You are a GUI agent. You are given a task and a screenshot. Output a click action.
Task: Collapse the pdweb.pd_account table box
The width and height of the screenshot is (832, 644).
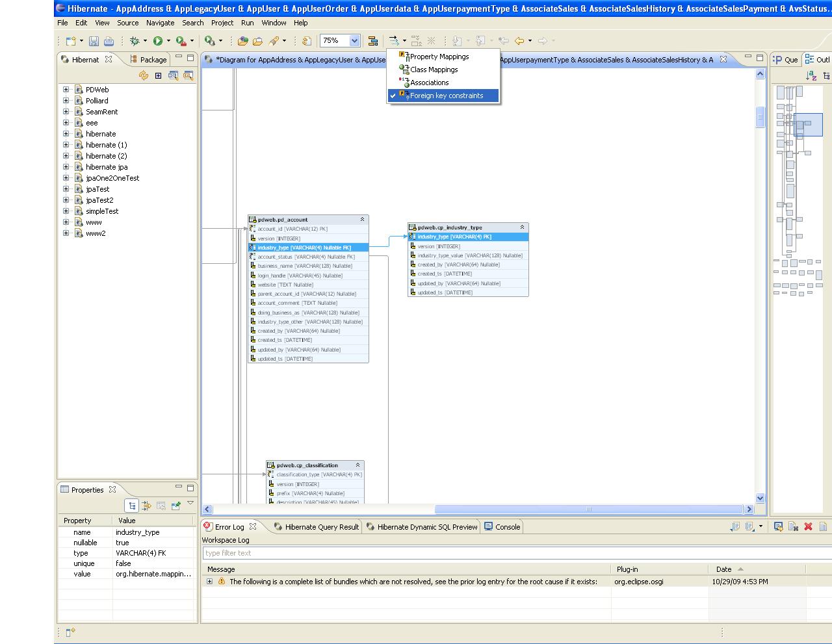[x=362, y=220]
